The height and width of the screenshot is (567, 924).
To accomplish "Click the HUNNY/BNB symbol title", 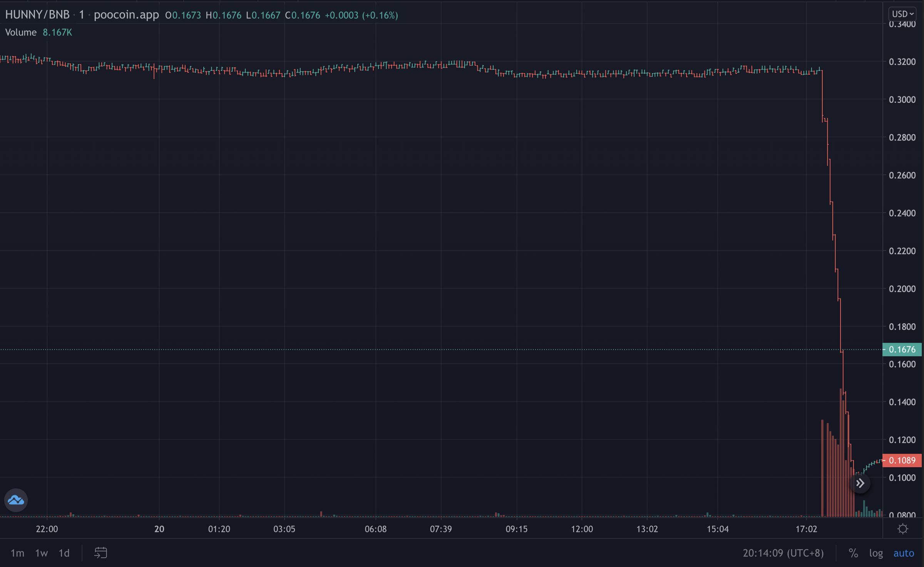I will (x=37, y=15).
